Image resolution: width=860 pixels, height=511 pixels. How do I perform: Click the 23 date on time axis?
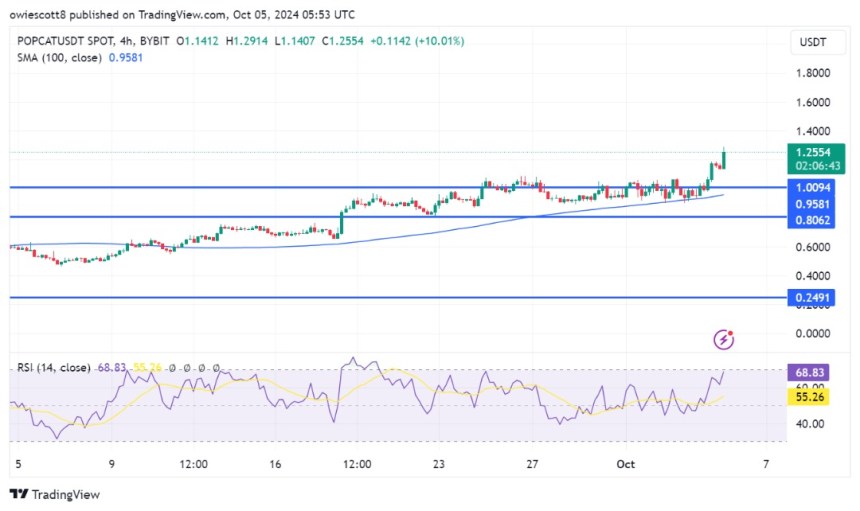[440, 464]
